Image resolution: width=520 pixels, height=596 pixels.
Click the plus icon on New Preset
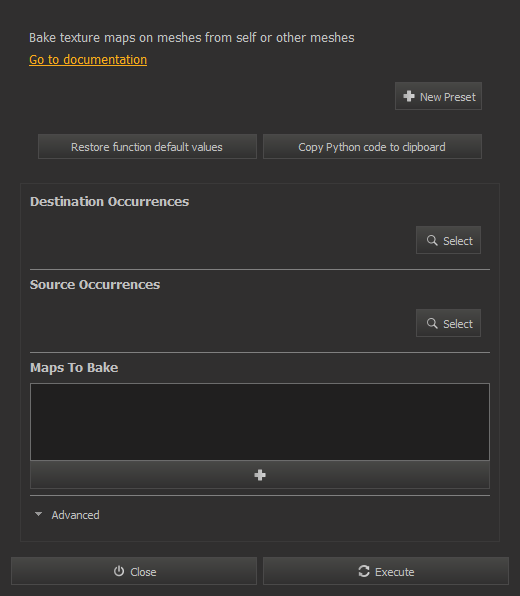point(409,96)
